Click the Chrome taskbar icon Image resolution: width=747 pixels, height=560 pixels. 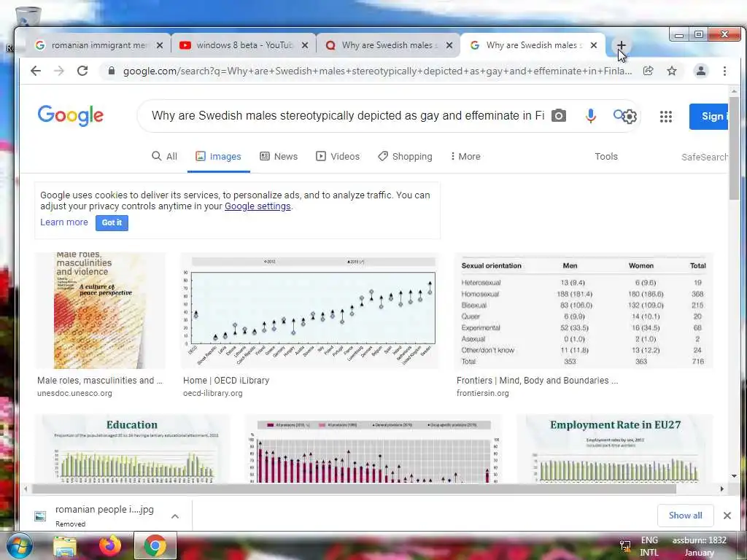[x=155, y=545]
